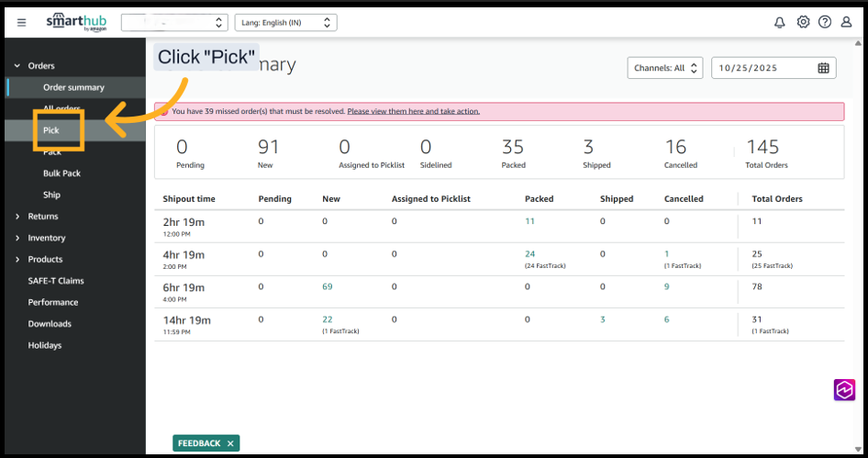Open the settings gear icon
The height and width of the screenshot is (458, 868).
pos(803,23)
